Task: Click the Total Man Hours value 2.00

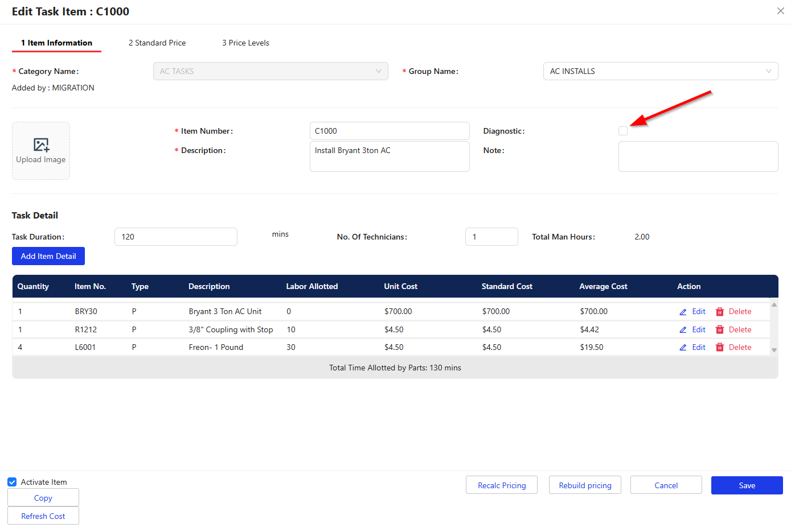Action: (642, 237)
